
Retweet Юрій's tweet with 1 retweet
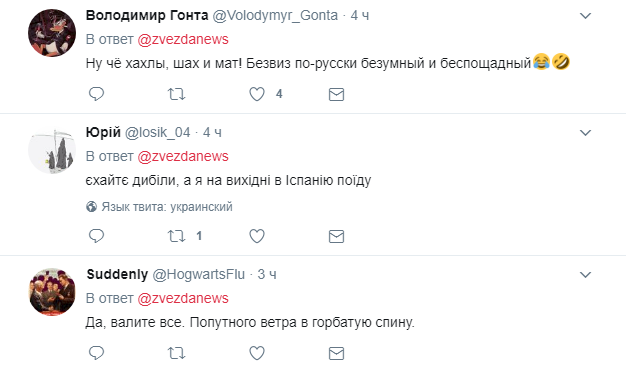[x=176, y=236]
